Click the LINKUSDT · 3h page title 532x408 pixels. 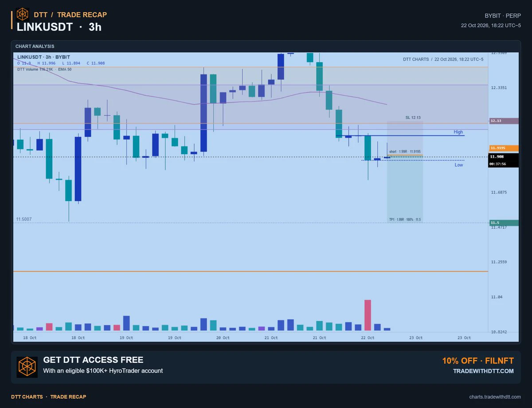pyautogui.click(x=59, y=27)
